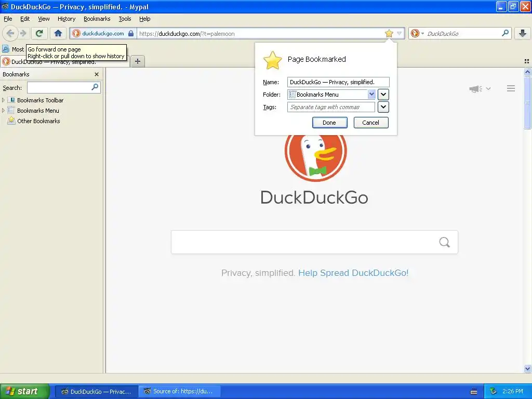The image size is (532, 399).
Task: Click the address bar URL text
Action: click(x=187, y=34)
